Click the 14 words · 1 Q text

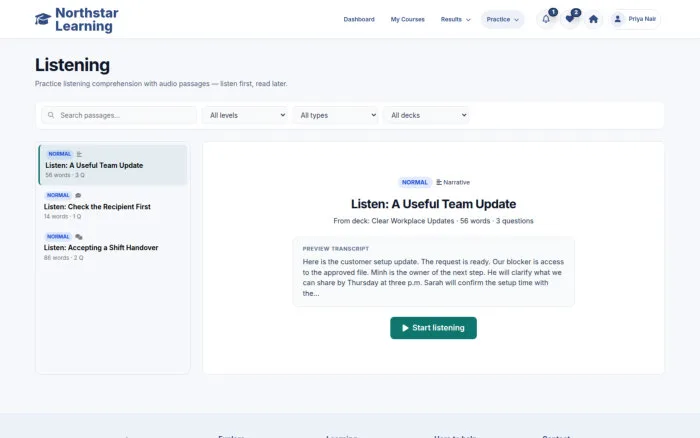62,217
